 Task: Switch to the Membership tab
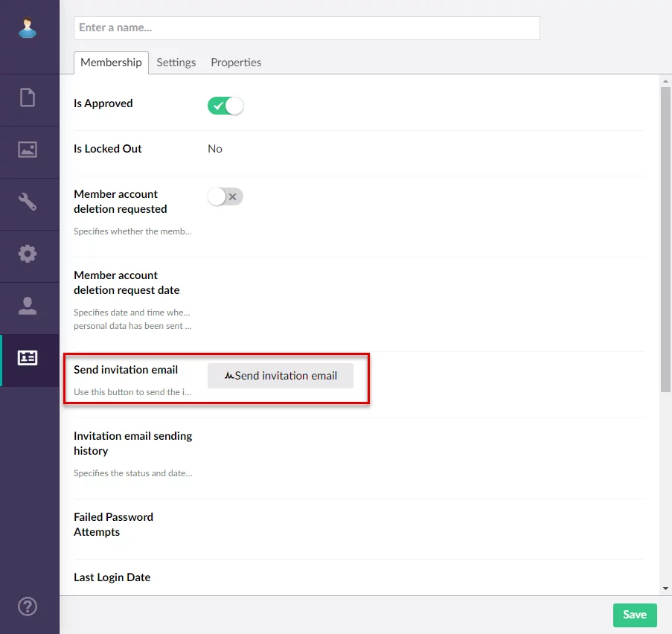(111, 63)
